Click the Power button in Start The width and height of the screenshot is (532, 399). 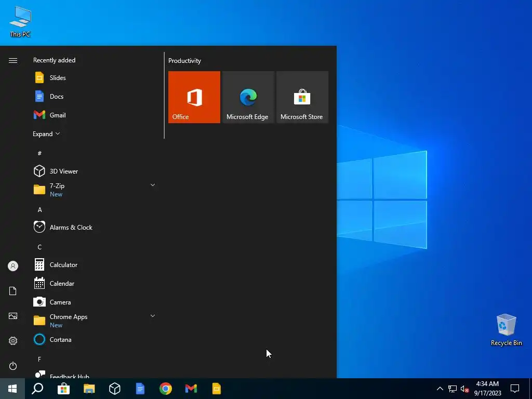click(x=13, y=366)
